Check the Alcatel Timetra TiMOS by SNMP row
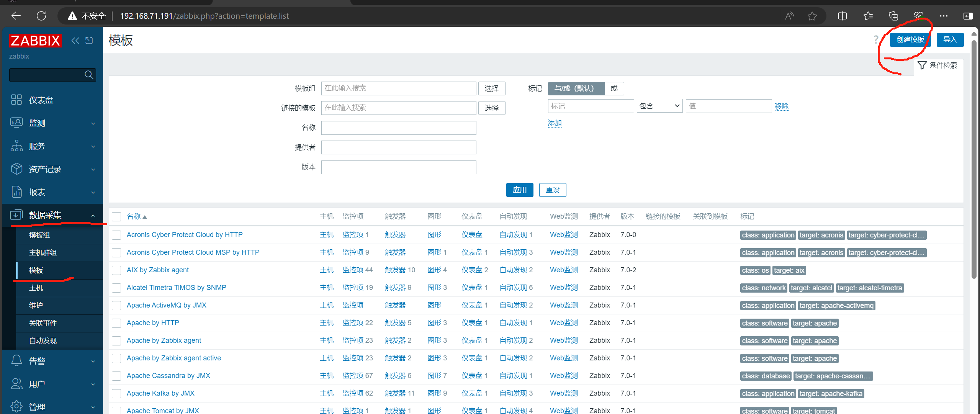 point(116,288)
